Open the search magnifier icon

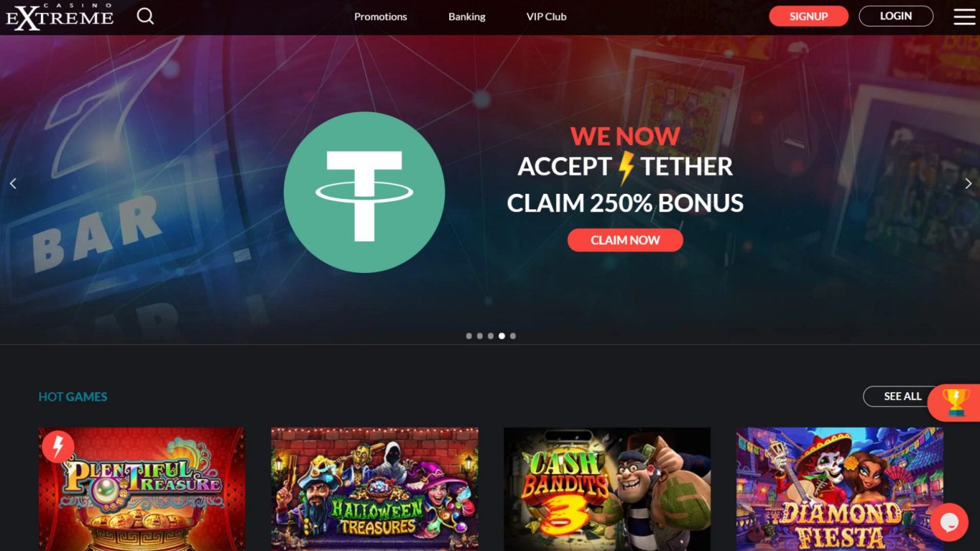(x=145, y=16)
